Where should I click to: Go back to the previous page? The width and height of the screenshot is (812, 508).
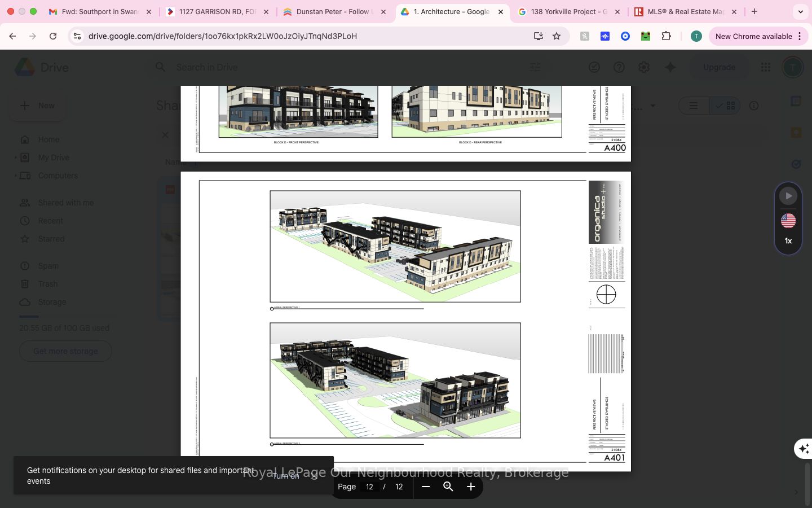tap(12, 36)
